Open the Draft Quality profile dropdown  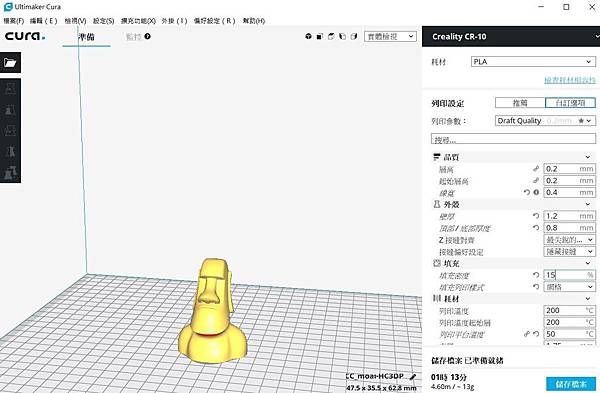(545, 121)
